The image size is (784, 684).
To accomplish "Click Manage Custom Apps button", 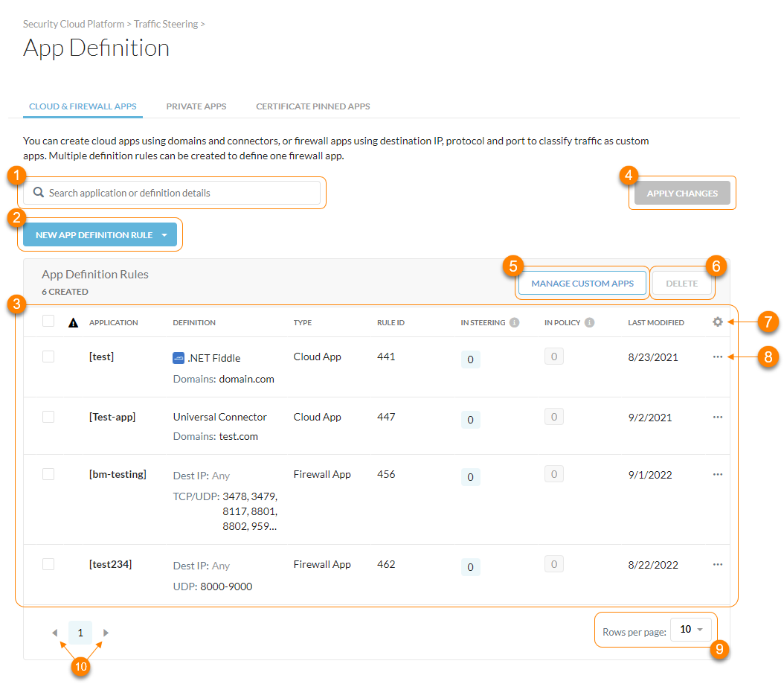I will point(582,284).
